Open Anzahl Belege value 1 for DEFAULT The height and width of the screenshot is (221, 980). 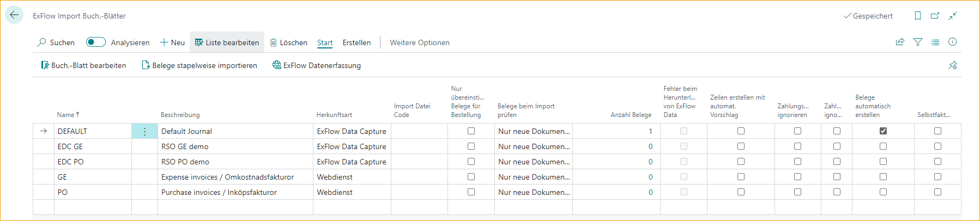pyautogui.click(x=650, y=131)
